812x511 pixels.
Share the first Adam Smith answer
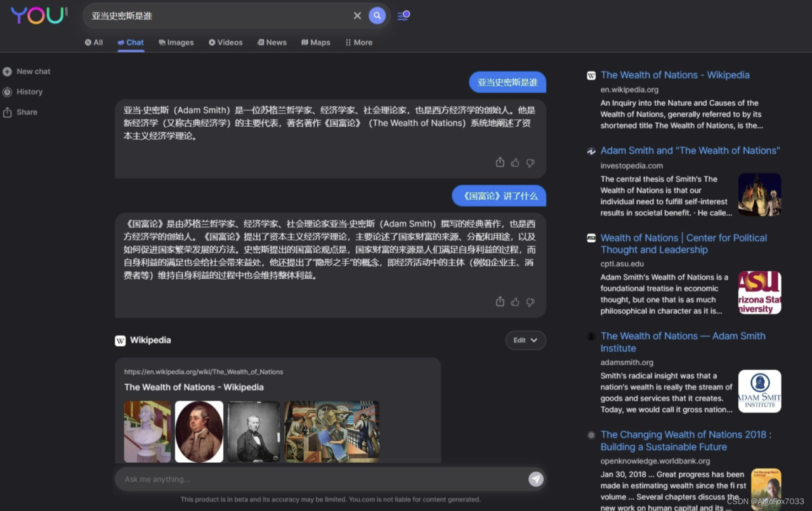click(500, 162)
